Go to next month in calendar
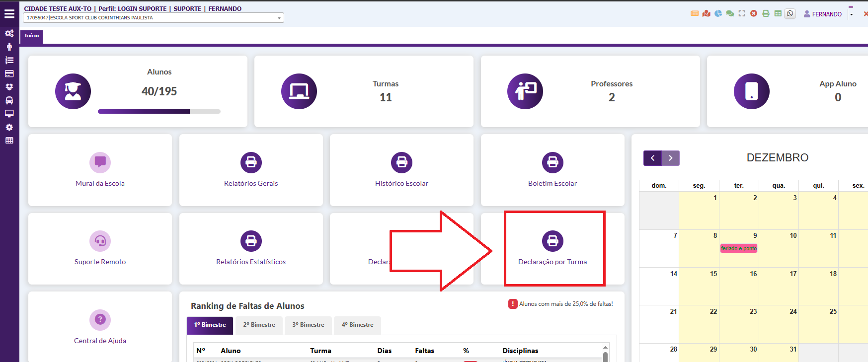 click(x=670, y=158)
